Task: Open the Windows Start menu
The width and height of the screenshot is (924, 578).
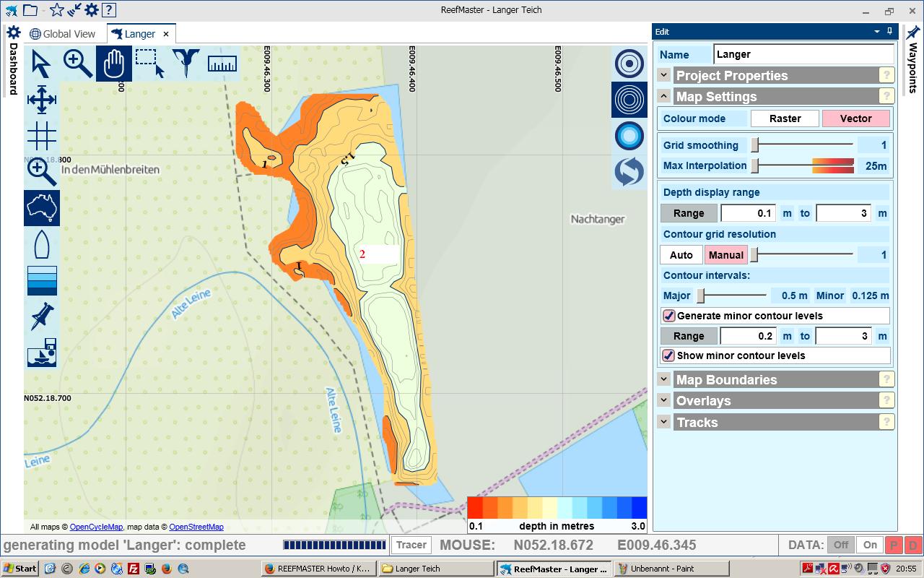Action: 19,569
